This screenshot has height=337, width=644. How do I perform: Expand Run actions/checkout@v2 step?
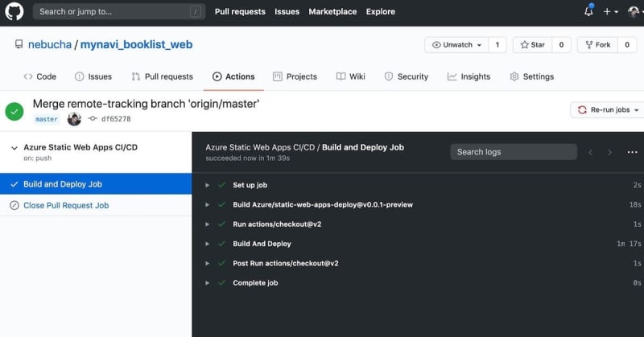click(208, 224)
